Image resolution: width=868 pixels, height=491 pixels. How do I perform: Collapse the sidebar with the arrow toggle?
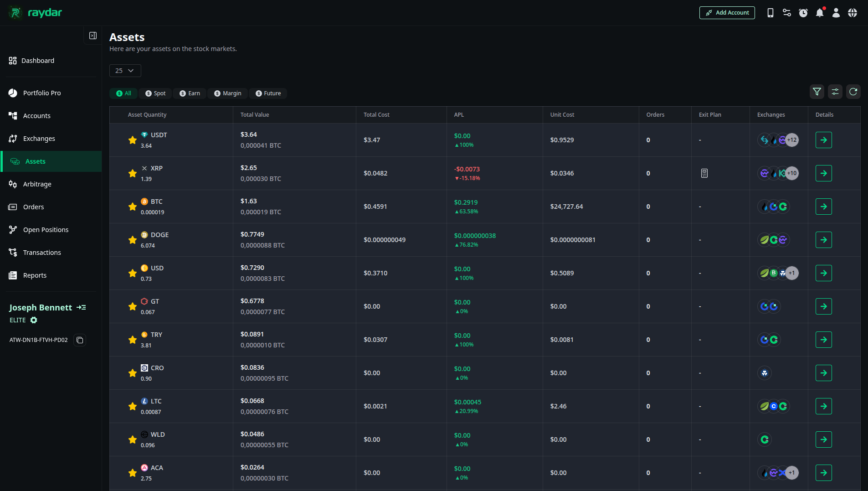[x=92, y=35]
